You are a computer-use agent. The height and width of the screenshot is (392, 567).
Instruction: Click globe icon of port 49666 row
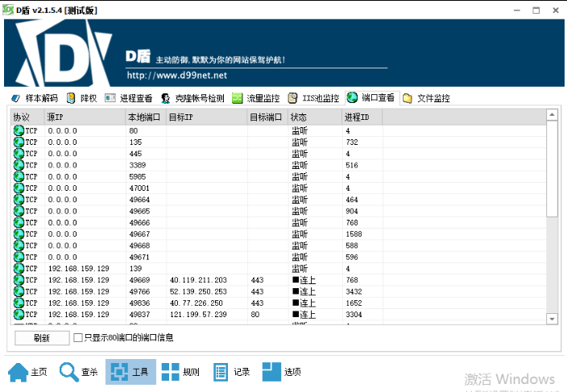tap(19, 222)
